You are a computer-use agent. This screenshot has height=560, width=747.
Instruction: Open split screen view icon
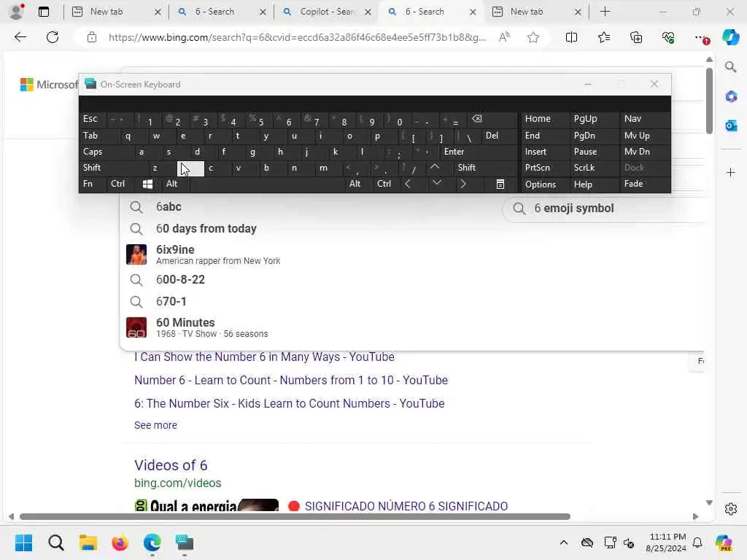click(x=571, y=37)
